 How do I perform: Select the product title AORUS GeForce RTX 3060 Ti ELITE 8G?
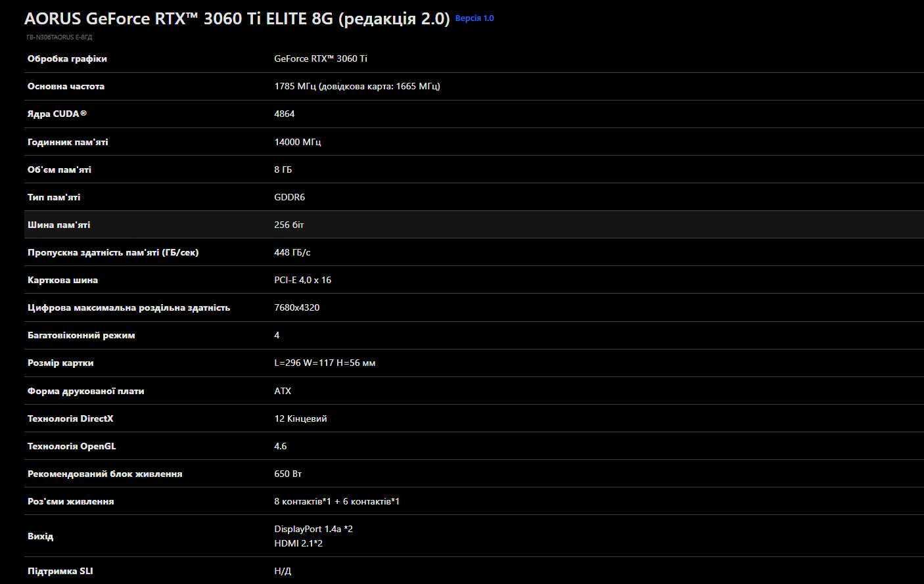click(x=237, y=18)
